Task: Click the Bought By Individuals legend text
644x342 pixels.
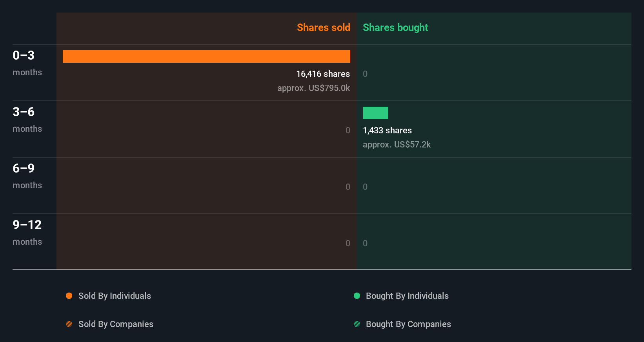Action: point(407,296)
